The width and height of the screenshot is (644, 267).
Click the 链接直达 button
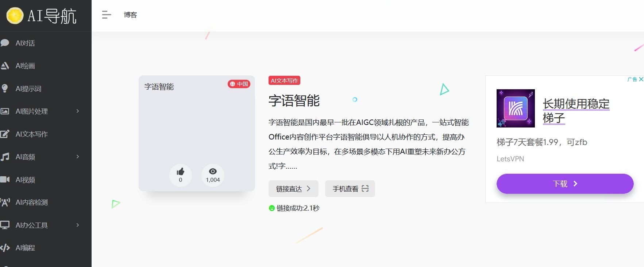click(x=293, y=189)
